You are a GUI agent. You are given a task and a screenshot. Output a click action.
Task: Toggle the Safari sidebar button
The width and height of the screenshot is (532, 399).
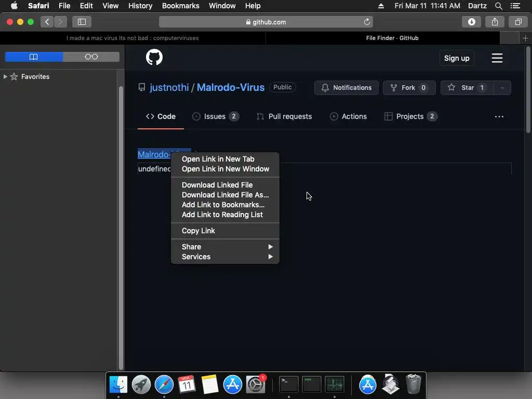point(82,22)
